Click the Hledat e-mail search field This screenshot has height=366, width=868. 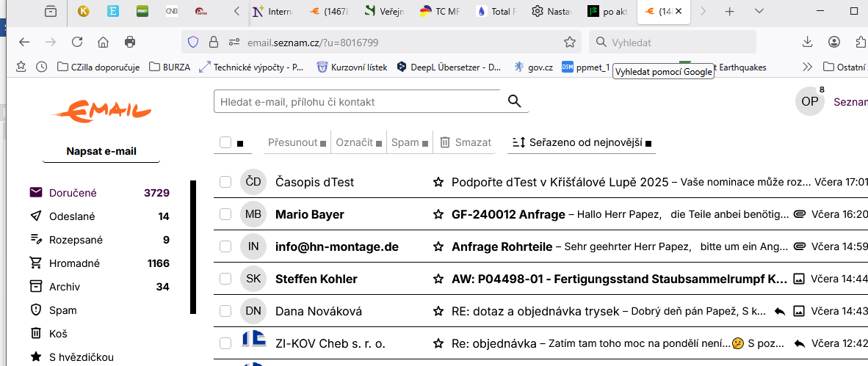pos(358,102)
